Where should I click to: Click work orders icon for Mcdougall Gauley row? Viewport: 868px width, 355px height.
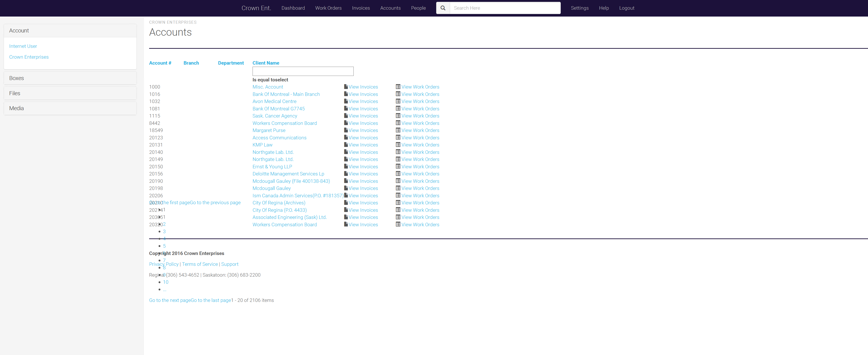[x=398, y=188]
